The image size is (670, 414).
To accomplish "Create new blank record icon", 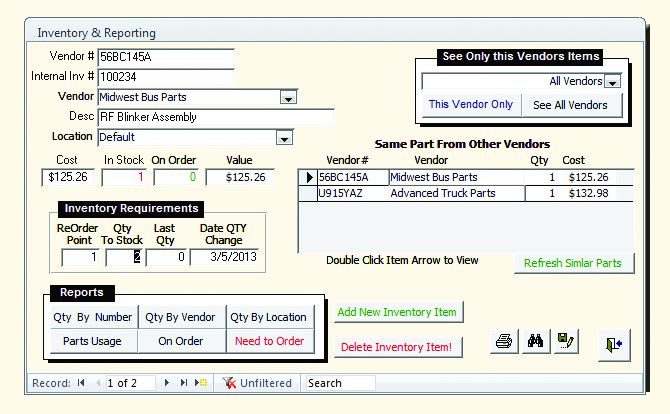I will coord(200,383).
